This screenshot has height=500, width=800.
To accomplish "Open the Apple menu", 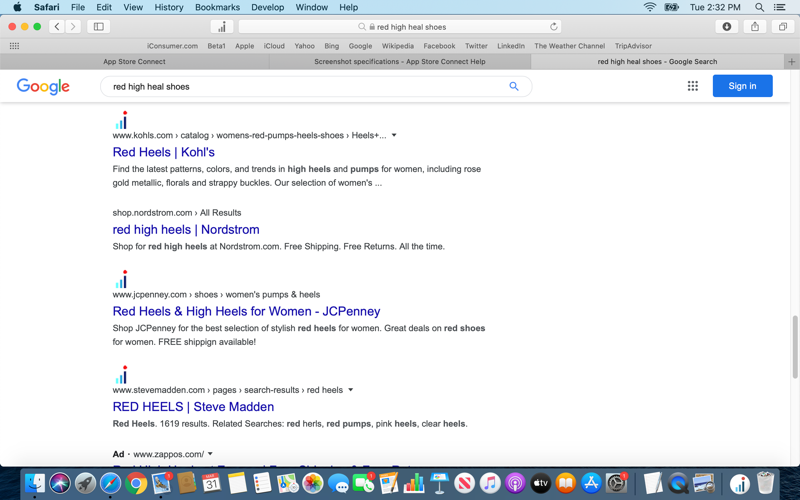I will pyautogui.click(x=17, y=7).
